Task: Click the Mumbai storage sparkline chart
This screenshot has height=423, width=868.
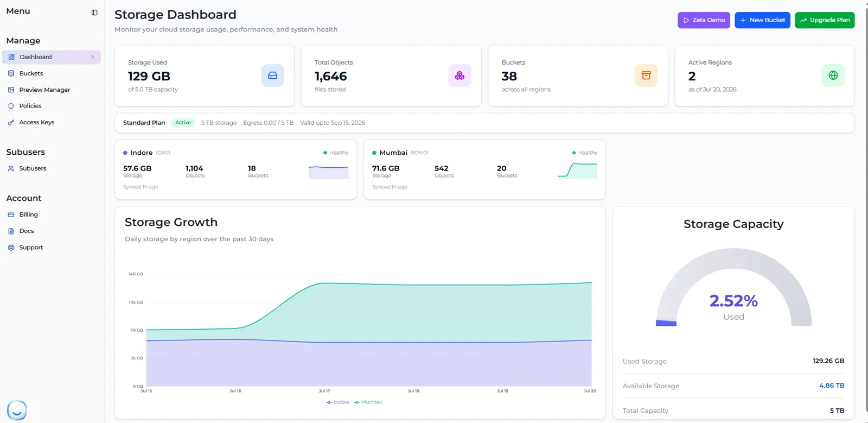Action: [x=577, y=171]
